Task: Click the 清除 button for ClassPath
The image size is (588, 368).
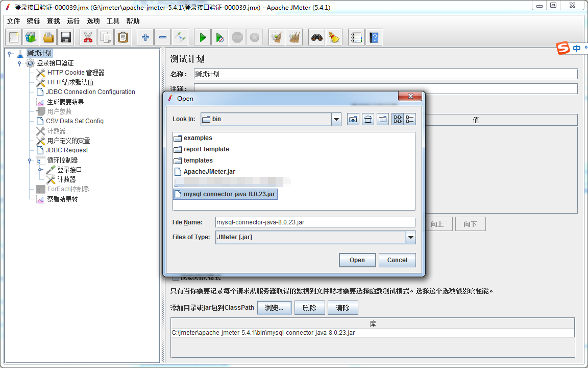Action: pos(343,308)
